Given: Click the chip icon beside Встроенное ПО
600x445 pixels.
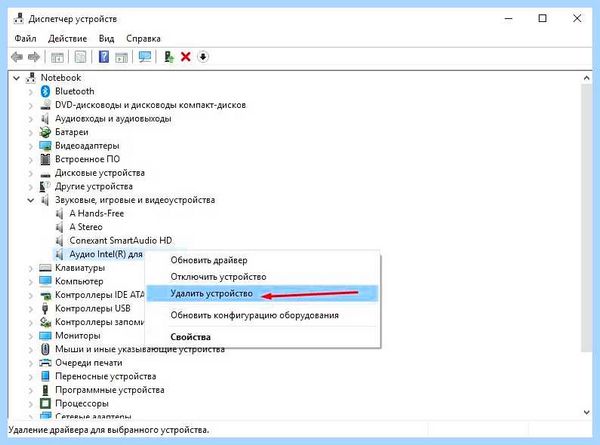Looking at the screenshot, I should 45,159.
